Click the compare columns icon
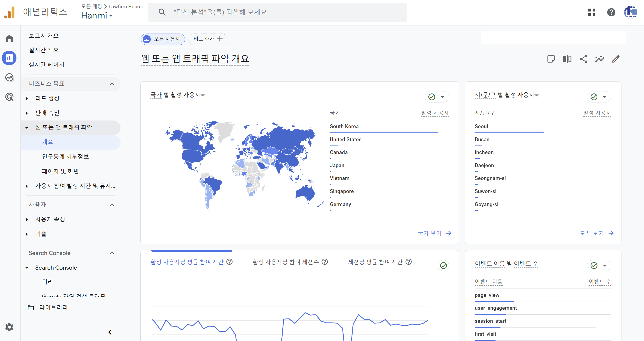 (567, 59)
